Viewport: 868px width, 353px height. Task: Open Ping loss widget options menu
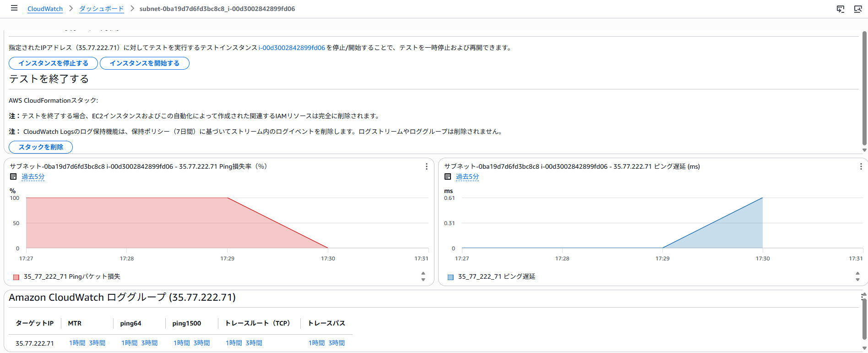[427, 166]
